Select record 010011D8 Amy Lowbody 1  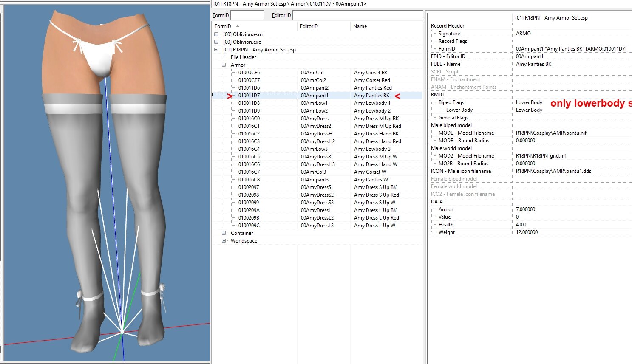[317, 103]
